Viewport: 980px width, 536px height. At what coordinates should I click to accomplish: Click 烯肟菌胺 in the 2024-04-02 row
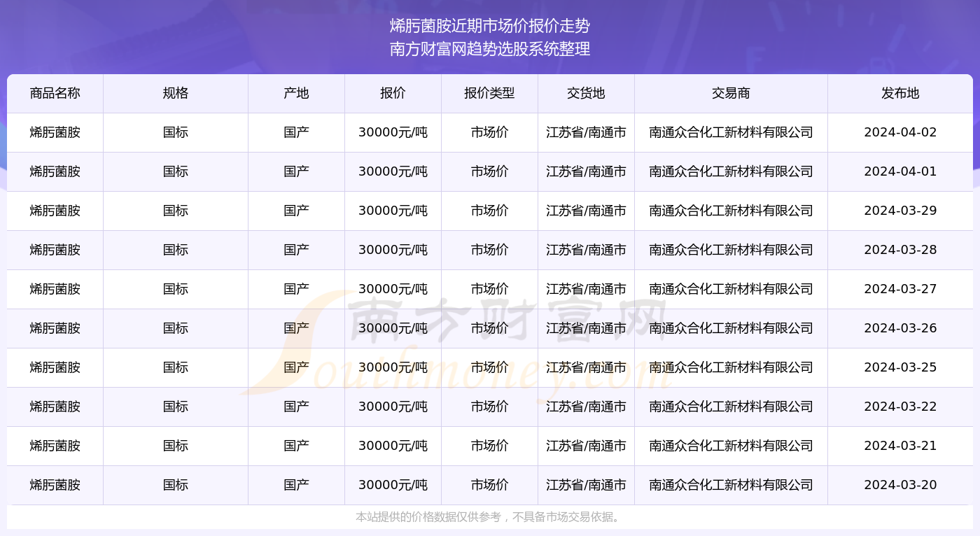coord(55,132)
